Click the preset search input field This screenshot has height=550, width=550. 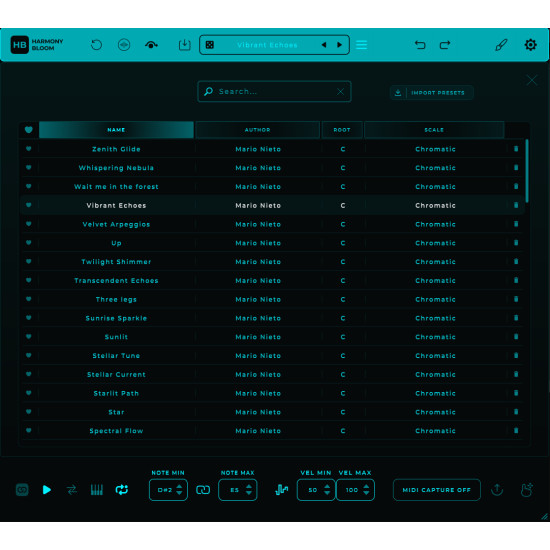[x=274, y=92]
